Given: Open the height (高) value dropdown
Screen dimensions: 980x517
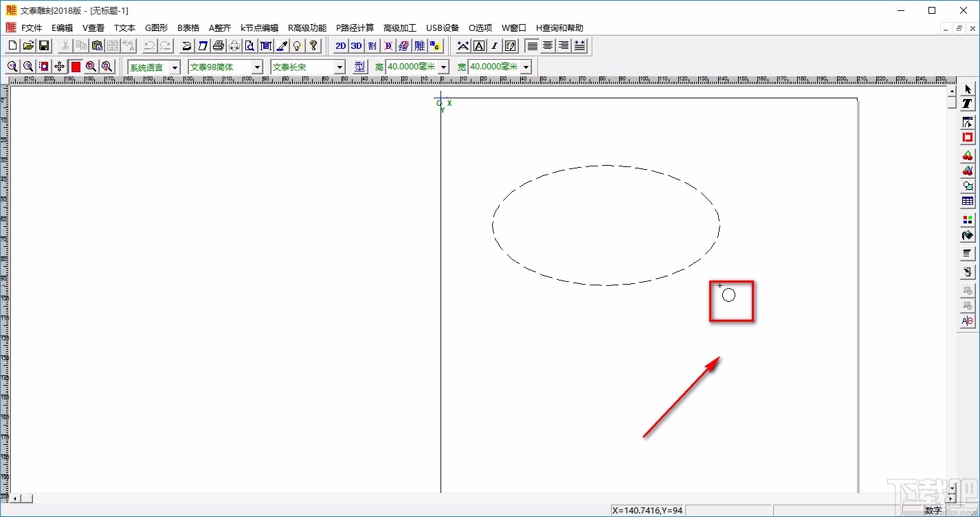Looking at the screenshot, I should tap(443, 67).
